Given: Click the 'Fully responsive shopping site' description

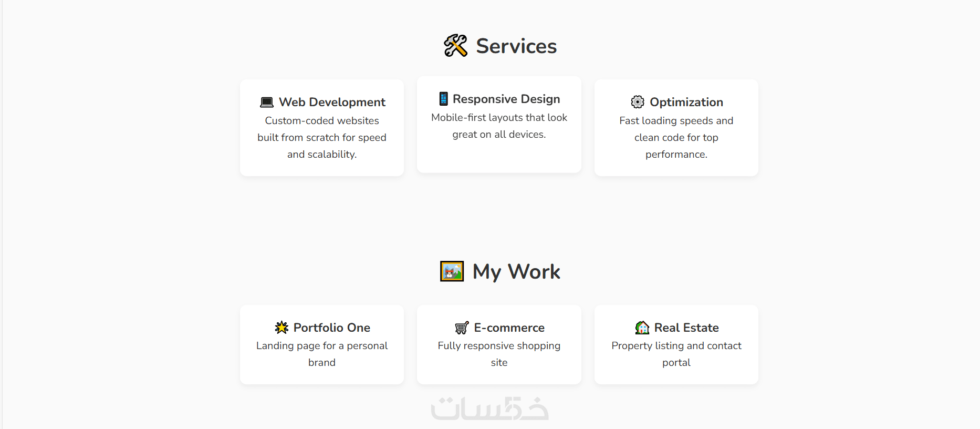Looking at the screenshot, I should (499, 354).
